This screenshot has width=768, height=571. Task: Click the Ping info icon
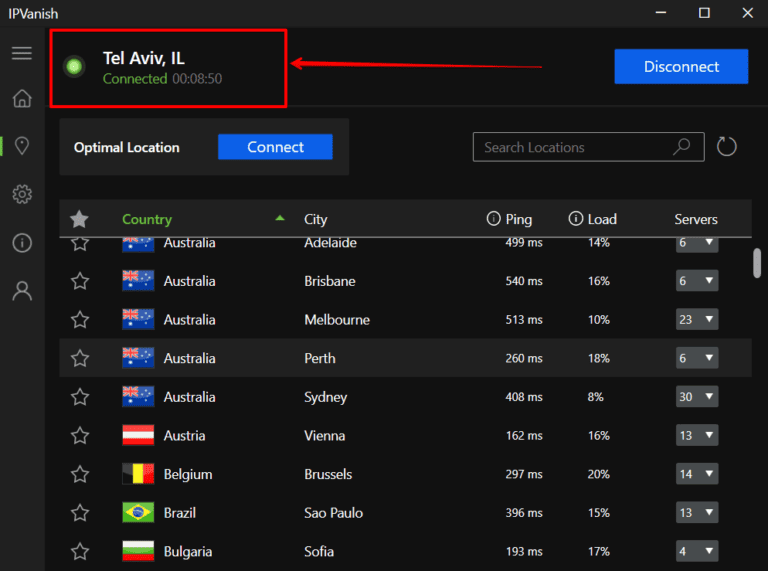click(493, 219)
